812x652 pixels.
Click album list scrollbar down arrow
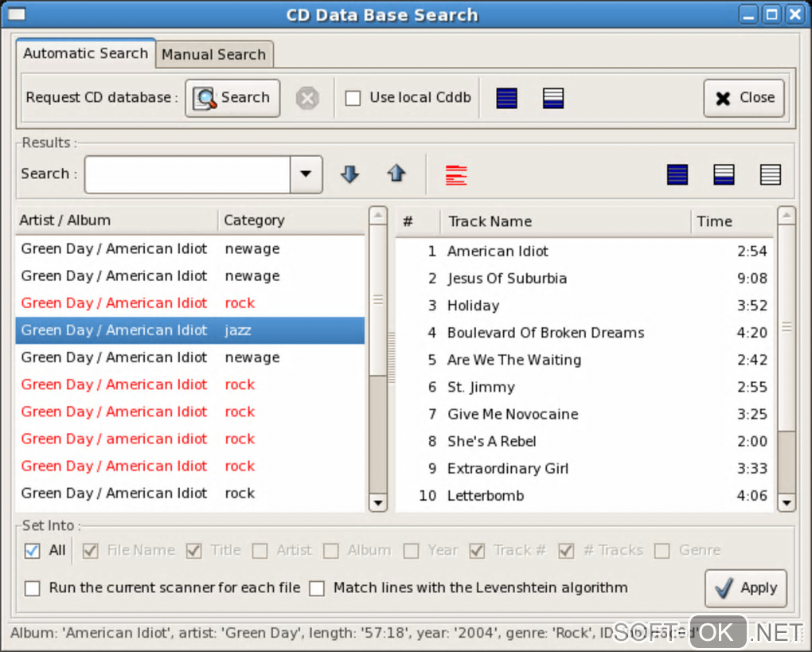378,503
